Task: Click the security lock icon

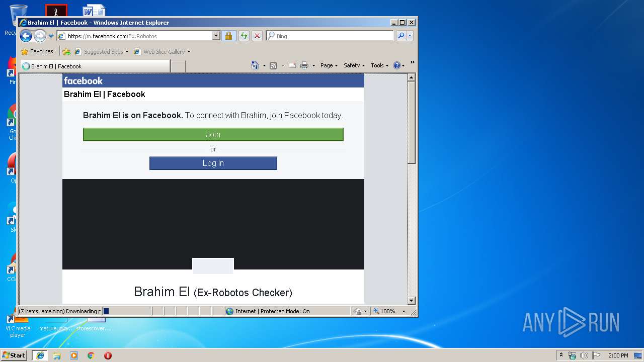Action: (228, 36)
